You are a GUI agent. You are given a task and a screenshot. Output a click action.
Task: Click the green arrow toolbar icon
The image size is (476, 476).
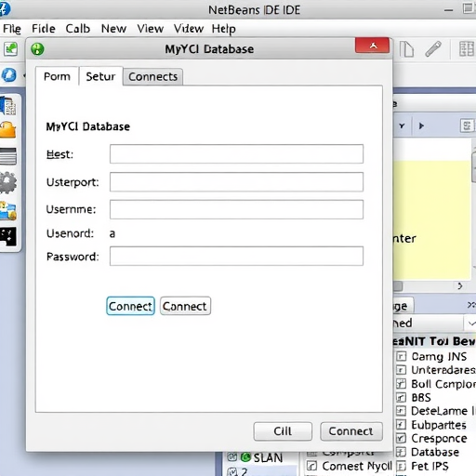11,49
